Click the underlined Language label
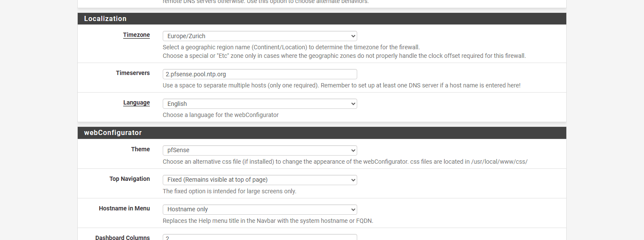The height and width of the screenshot is (240, 644). 137,102
